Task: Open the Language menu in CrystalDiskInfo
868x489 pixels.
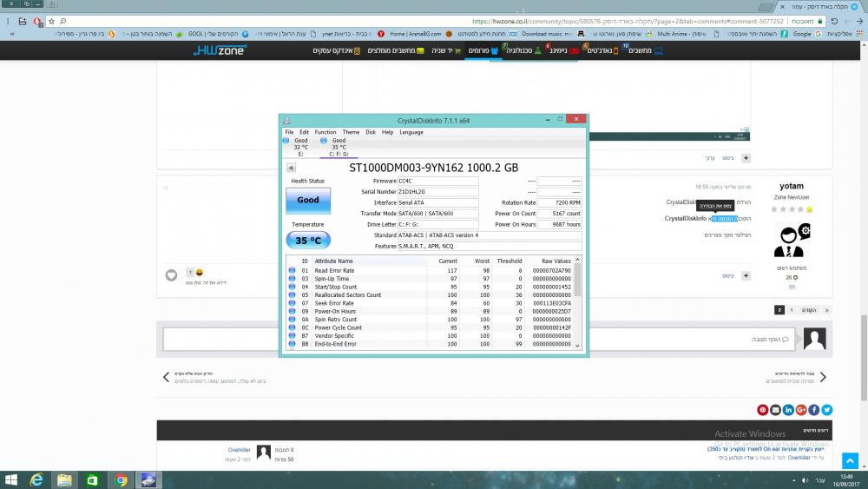Action: 411,132
